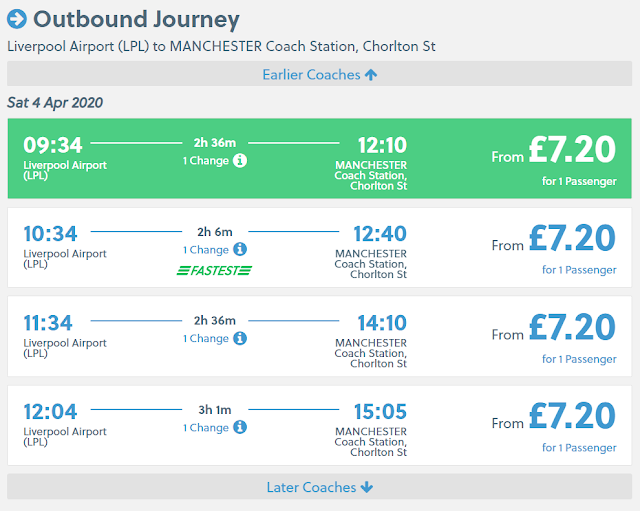The width and height of the screenshot is (640, 511).
Task: View 1 Change details for 11:34 coach
Action: pos(205,338)
